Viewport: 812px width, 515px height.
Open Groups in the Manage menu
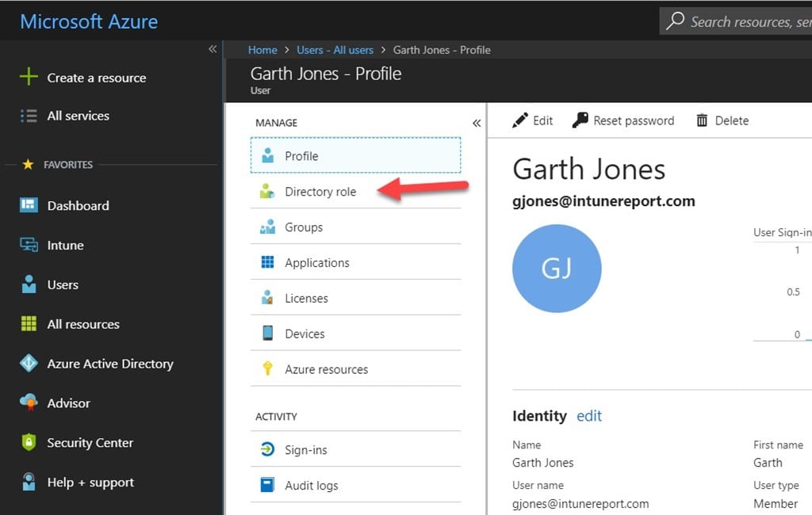(355, 227)
